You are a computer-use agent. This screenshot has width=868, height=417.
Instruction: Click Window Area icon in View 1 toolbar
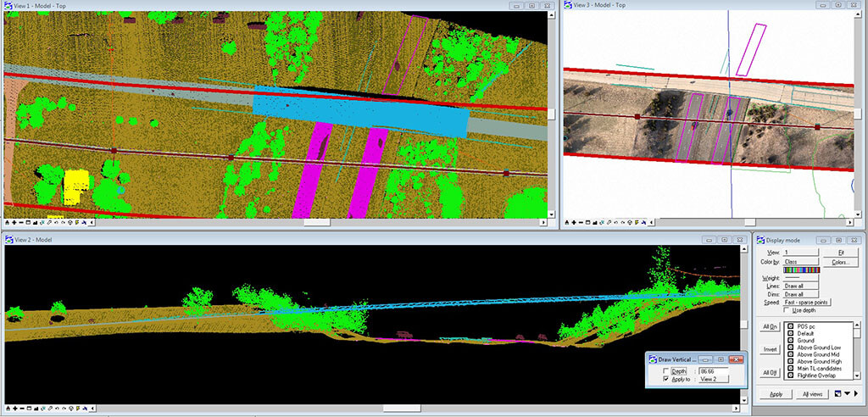click(28, 223)
